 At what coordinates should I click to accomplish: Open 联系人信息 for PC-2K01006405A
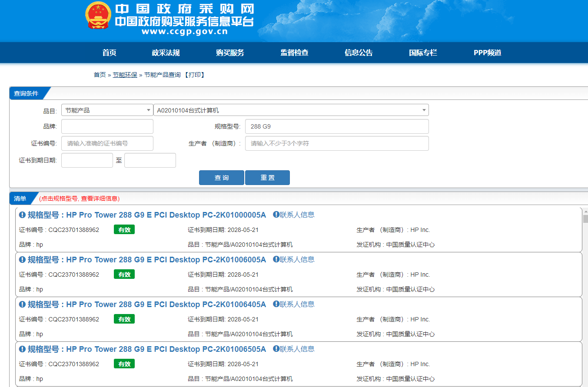click(x=297, y=304)
